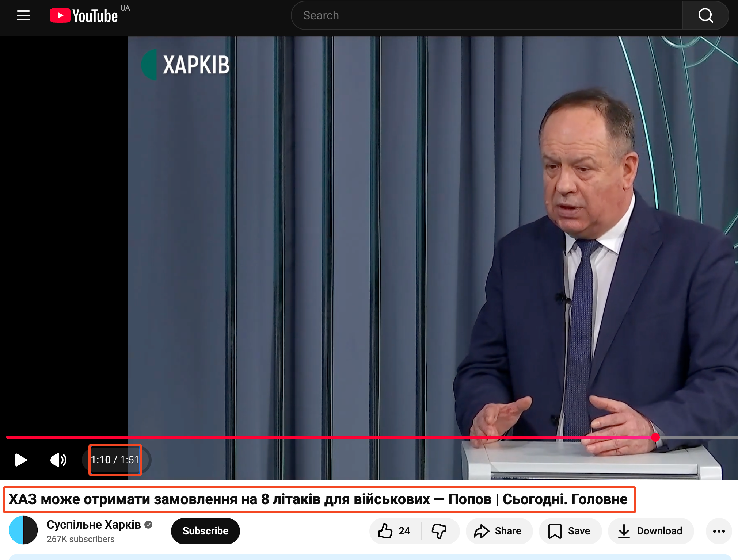Screen dimensions: 738x560
Task: Open the hamburger guide menu
Action: (x=23, y=15)
